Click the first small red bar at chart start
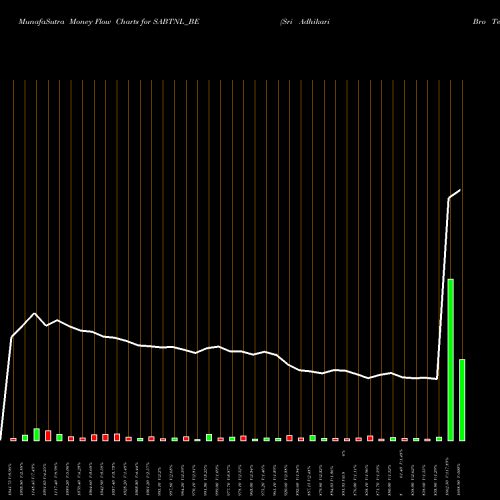This screenshot has width=500, height=500. click(13, 439)
